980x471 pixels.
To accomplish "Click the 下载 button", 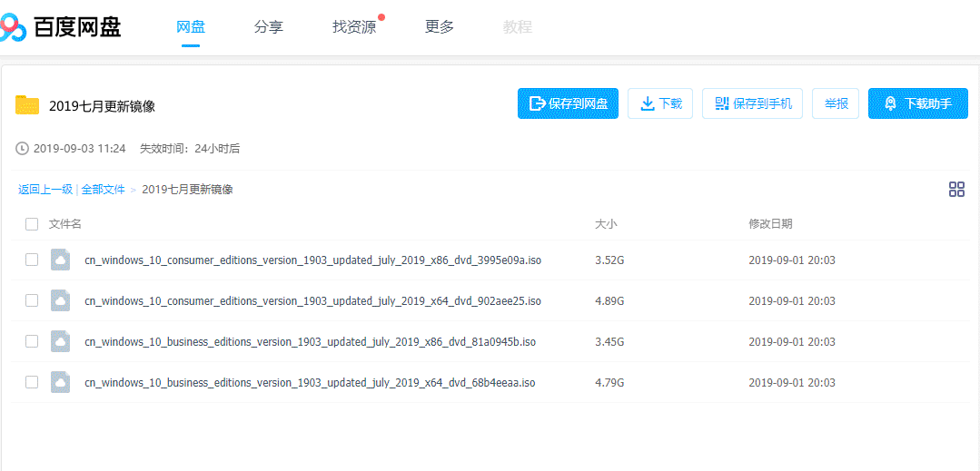I will click(x=660, y=103).
